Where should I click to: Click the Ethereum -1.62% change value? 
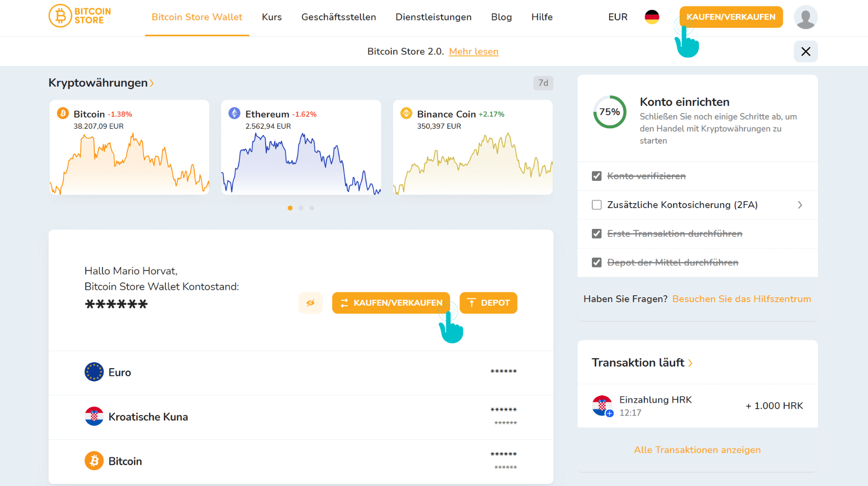click(304, 114)
